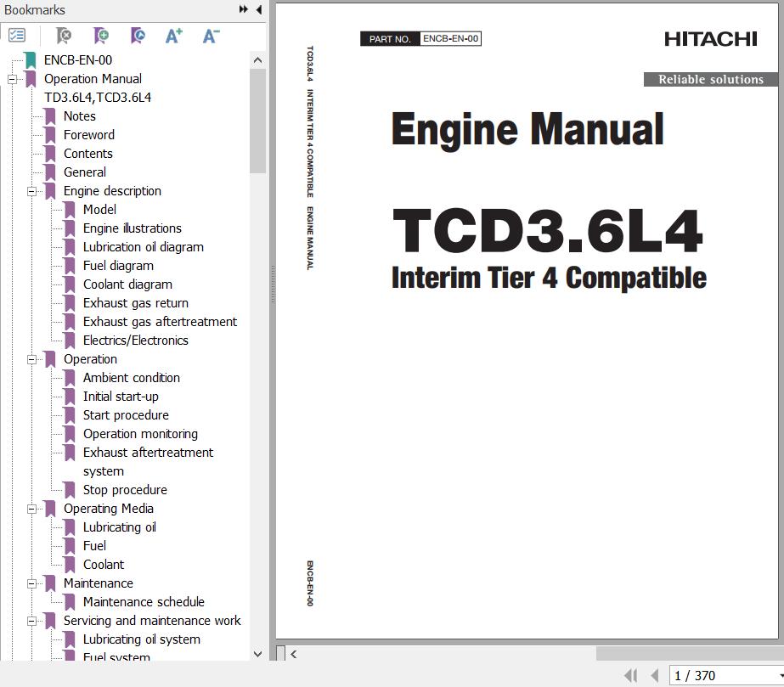Open Servicing and maintenance work bookmark
This screenshot has height=687, width=784.
[152, 621]
